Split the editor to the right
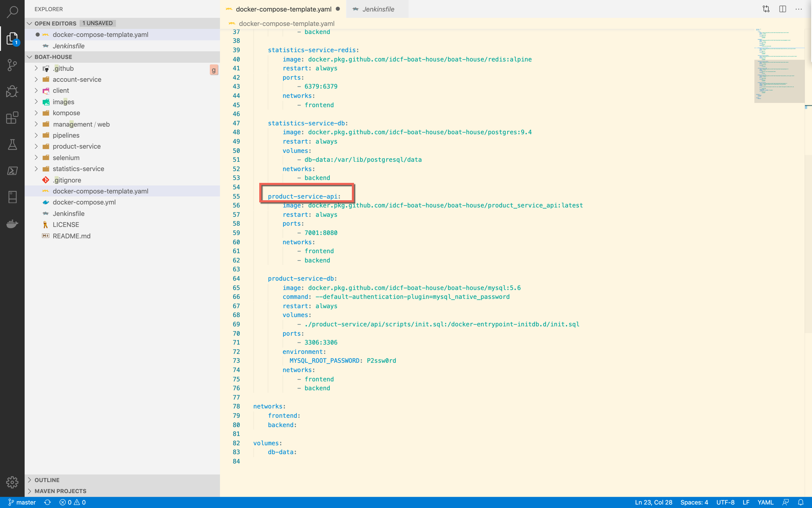812x508 pixels. point(782,9)
